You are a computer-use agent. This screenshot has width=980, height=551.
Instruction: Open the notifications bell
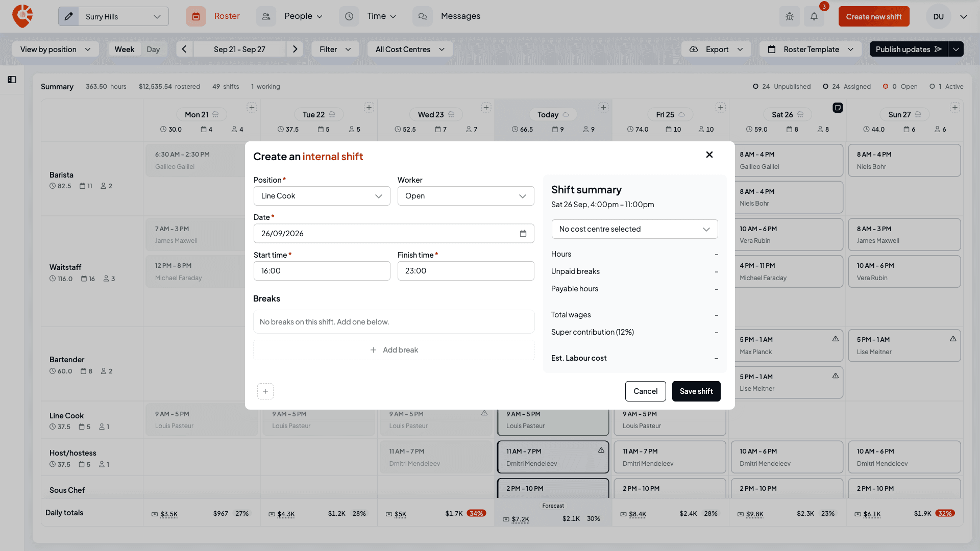[x=814, y=16]
